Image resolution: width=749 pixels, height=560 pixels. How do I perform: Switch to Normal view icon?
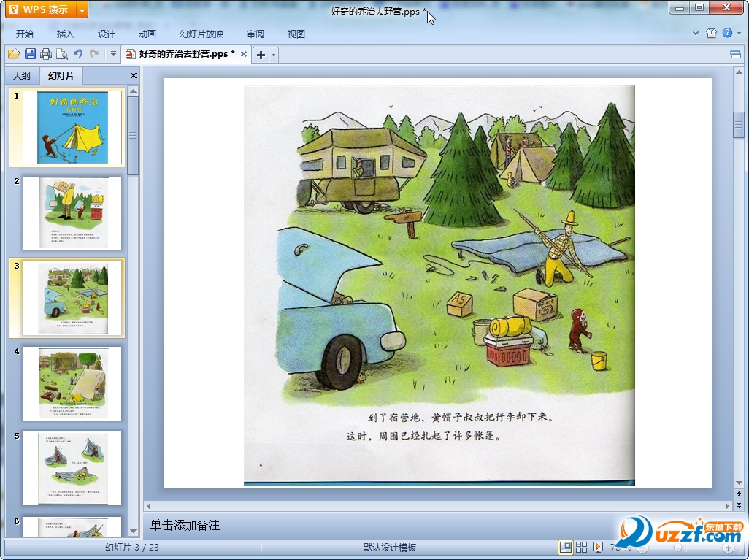coord(566,547)
